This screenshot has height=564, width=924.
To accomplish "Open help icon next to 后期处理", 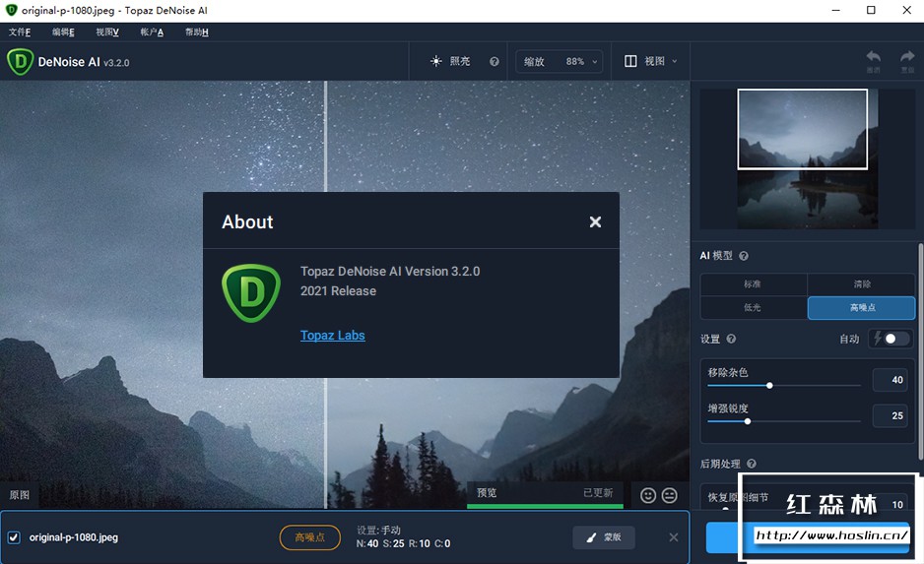I will point(752,464).
